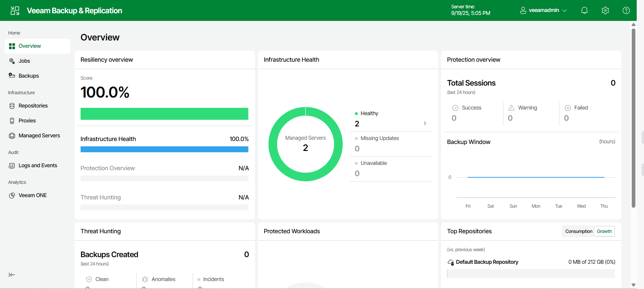Open Managed Servers page
The image size is (644, 289).
click(x=39, y=136)
